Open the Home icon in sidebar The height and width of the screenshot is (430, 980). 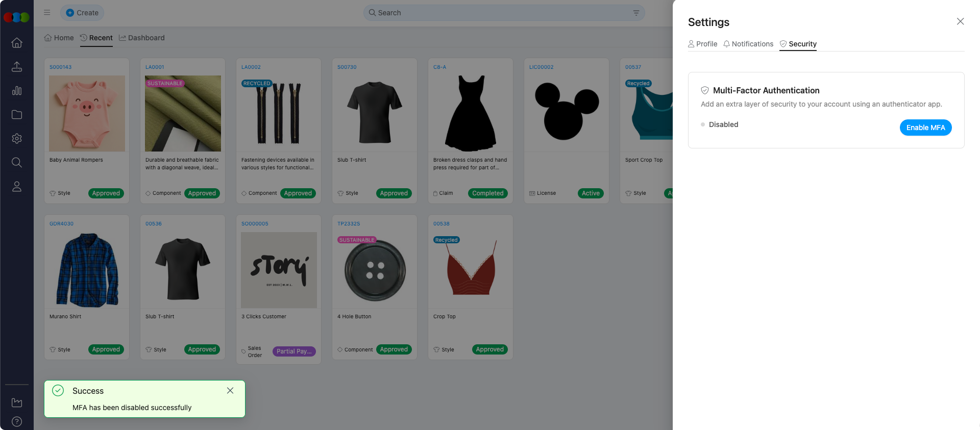pyautogui.click(x=17, y=43)
